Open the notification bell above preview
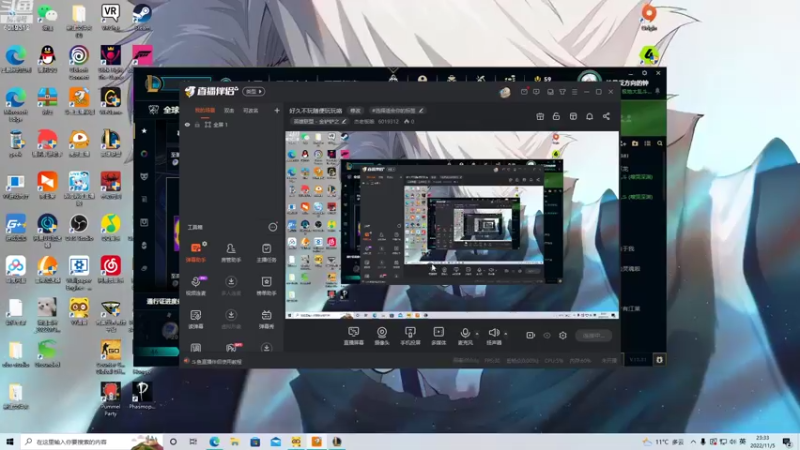 (589, 116)
